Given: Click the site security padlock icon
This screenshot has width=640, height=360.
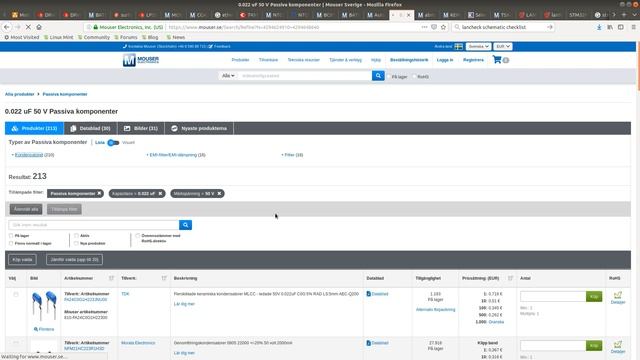Looking at the screenshot, I should click(x=96, y=27).
